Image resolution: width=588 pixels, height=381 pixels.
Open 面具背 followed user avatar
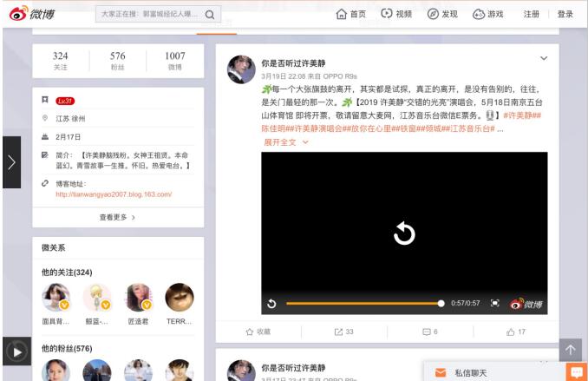[56, 298]
